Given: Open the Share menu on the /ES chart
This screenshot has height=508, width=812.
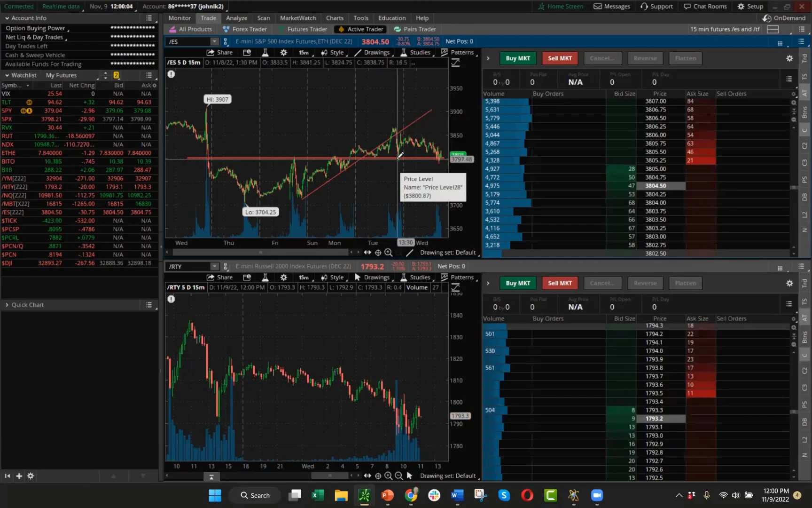Looking at the screenshot, I should tap(219, 53).
